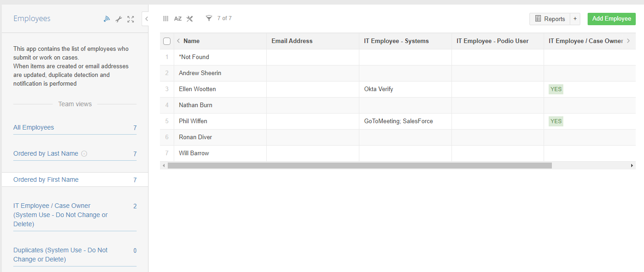Open Ellen Wootten's employee record
Image resolution: width=644 pixels, height=272 pixels.
click(x=197, y=89)
